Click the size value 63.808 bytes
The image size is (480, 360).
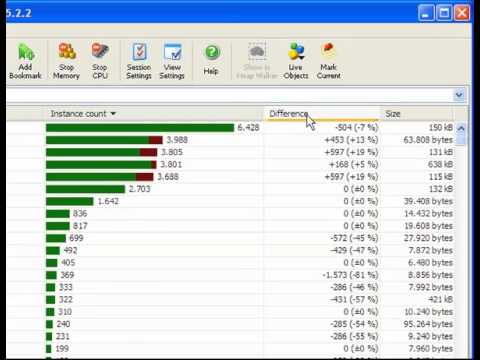coord(428,140)
